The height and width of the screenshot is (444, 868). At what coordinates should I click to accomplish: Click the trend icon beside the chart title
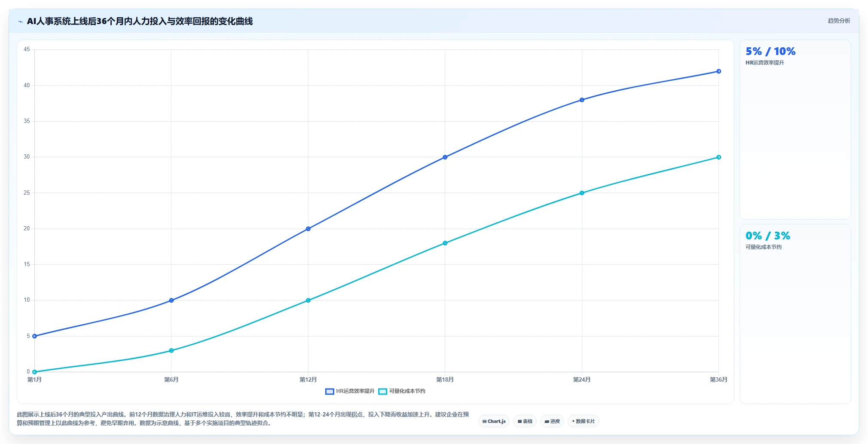(20, 21)
